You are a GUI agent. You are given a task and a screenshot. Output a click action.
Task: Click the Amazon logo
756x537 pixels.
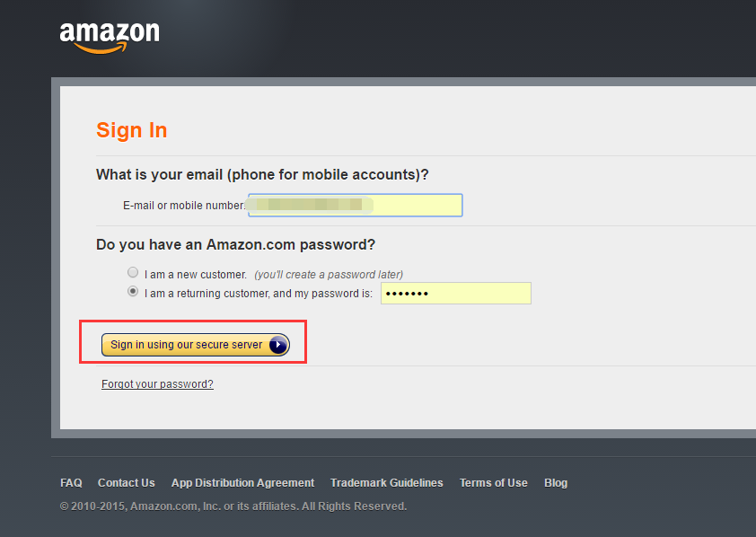(110, 36)
